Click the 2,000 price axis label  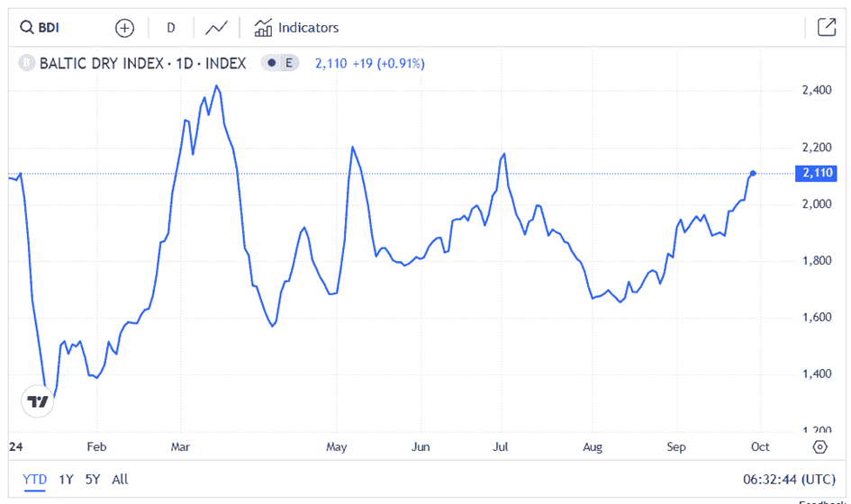tap(817, 204)
